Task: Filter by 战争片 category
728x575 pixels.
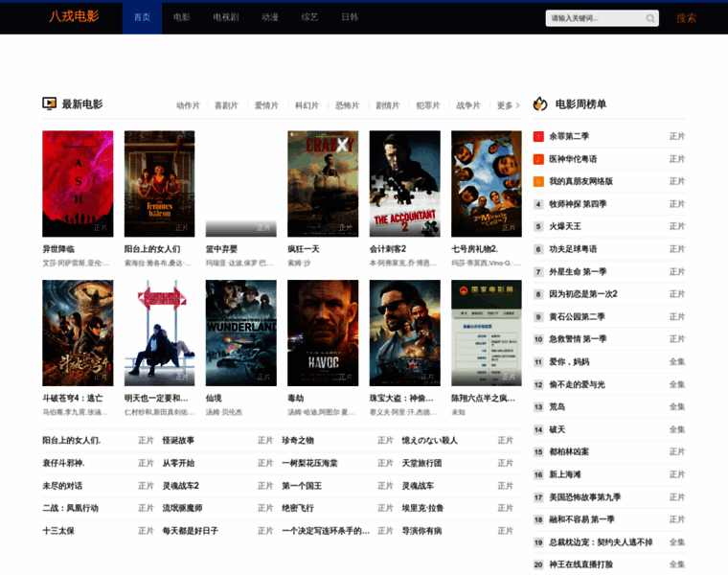Action: pyautogui.click(x=468, y=105)
